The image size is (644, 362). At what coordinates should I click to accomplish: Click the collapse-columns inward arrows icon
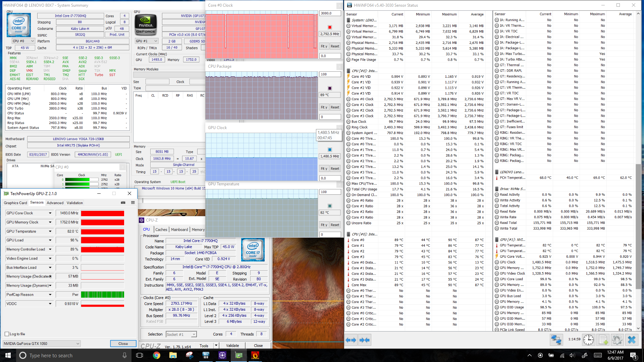click(x=364, y=340)
